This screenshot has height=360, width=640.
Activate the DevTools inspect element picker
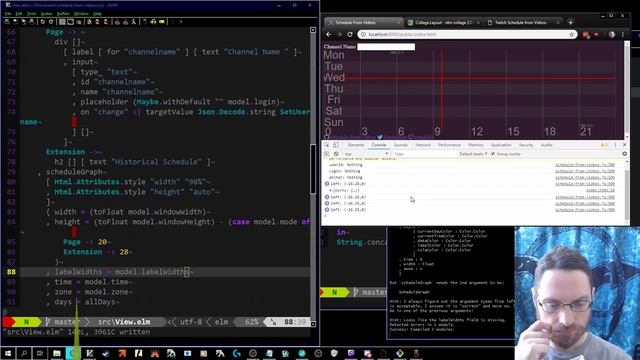[327, 145]
